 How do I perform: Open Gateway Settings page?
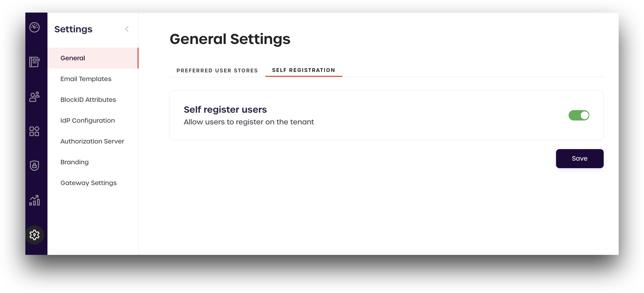[x=88, y=183]
